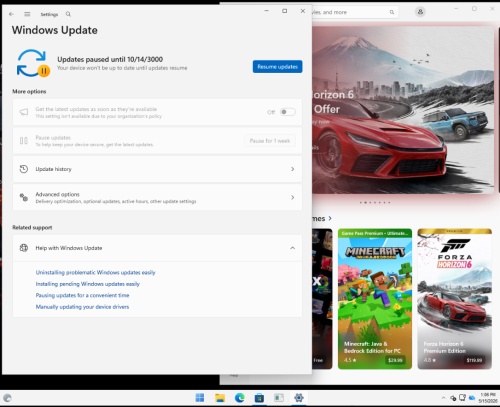This screenshot has width=500, height=407.
Task: Click the tray icon left of OneDrive
Action: (x=462, y=397)
